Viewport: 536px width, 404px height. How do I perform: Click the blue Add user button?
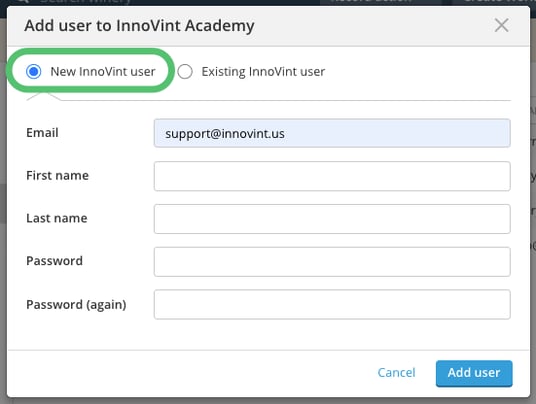coord(474,373)
